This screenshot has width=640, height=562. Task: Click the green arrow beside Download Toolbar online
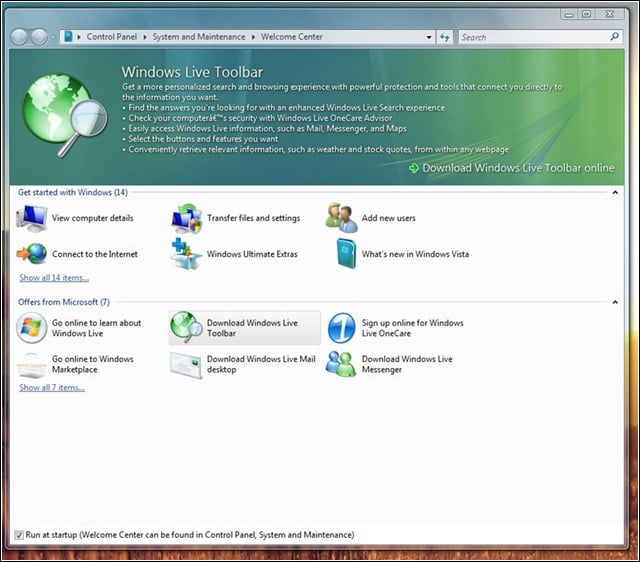point(414,168)
